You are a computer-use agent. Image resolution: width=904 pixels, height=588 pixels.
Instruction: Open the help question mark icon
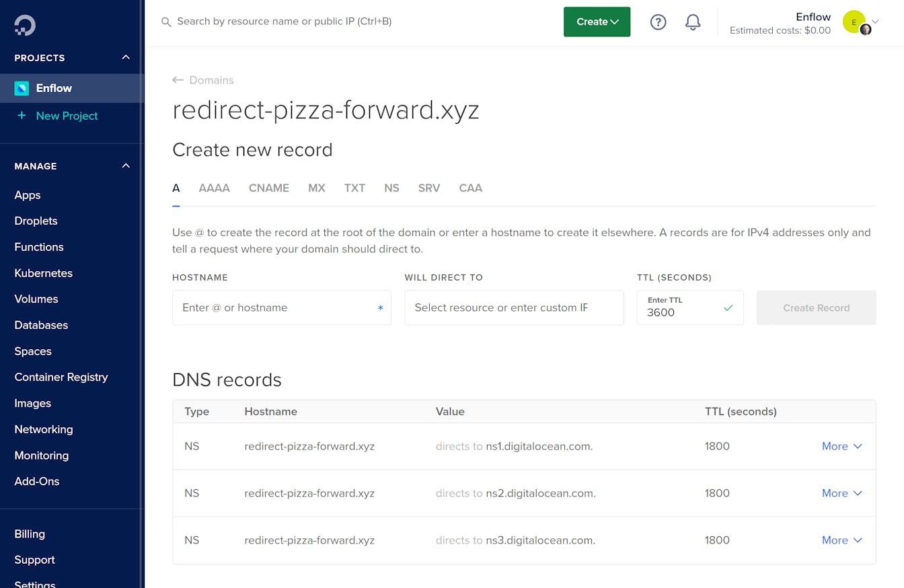(x=658, y=22)
